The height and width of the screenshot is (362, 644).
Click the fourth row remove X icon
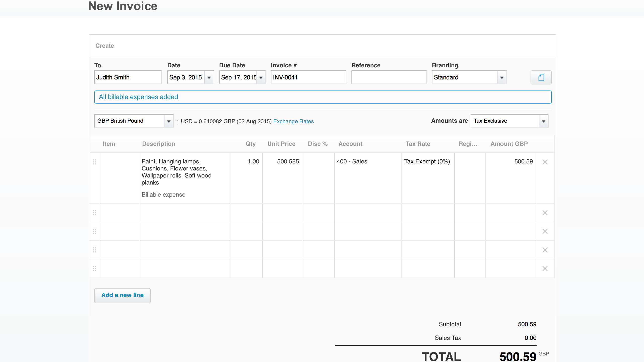pyautogui.click(x=545, y=250)
